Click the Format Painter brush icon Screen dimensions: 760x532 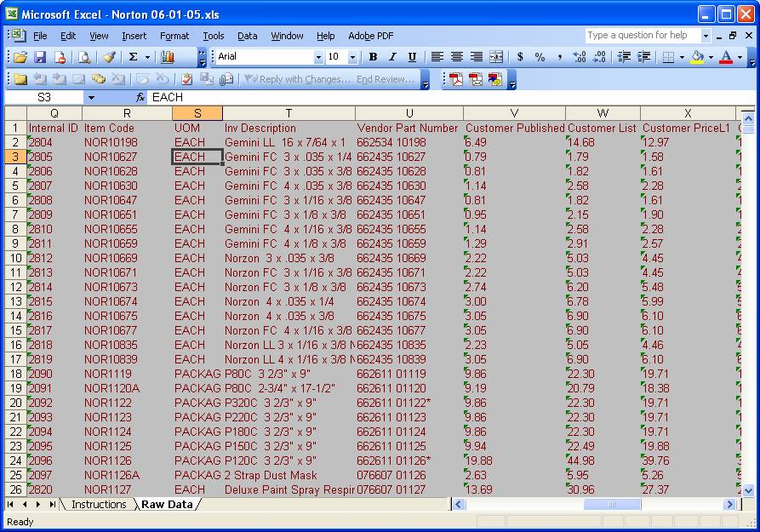click(x=109, y=57)
